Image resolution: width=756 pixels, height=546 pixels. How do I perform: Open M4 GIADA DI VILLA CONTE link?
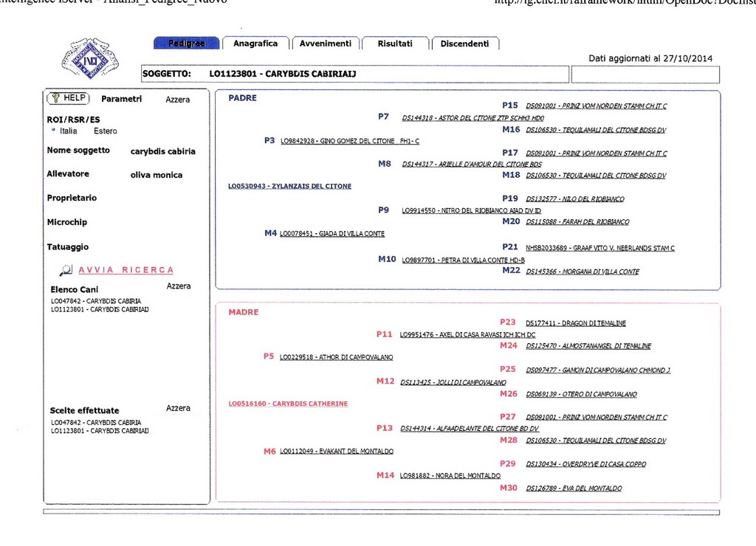[332, 234]
